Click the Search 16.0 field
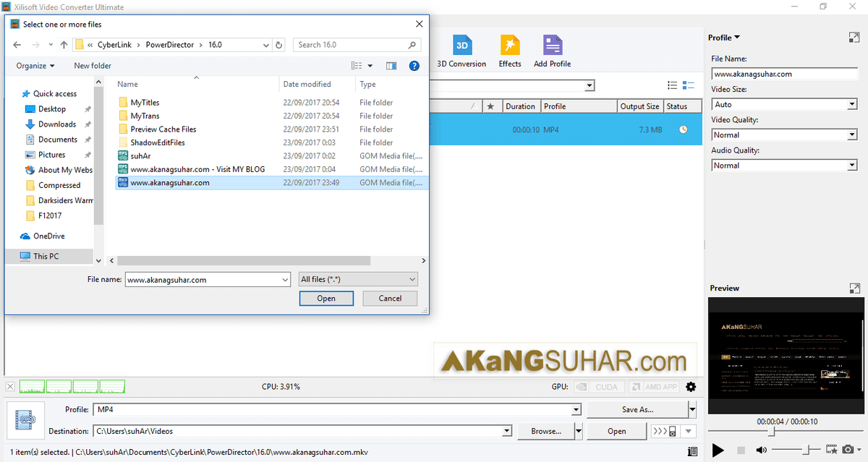Image resolution: width=868 pixels, height=462 pixels. [358, 45]
